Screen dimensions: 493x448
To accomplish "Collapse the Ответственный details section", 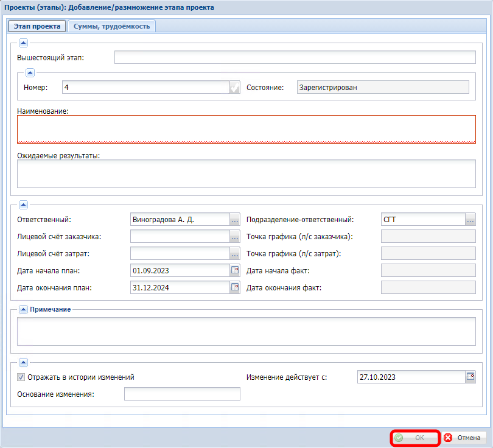I will pyautogui.click(x=23, y=205).
